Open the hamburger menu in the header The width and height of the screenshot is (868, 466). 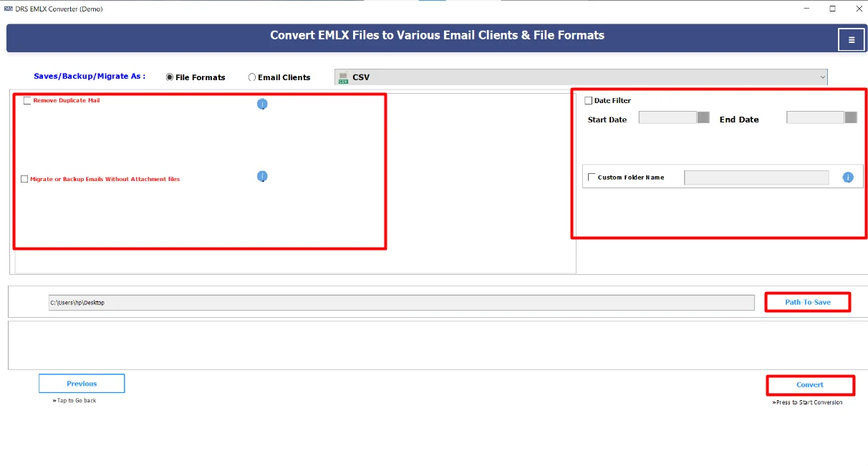click(851, 39)
